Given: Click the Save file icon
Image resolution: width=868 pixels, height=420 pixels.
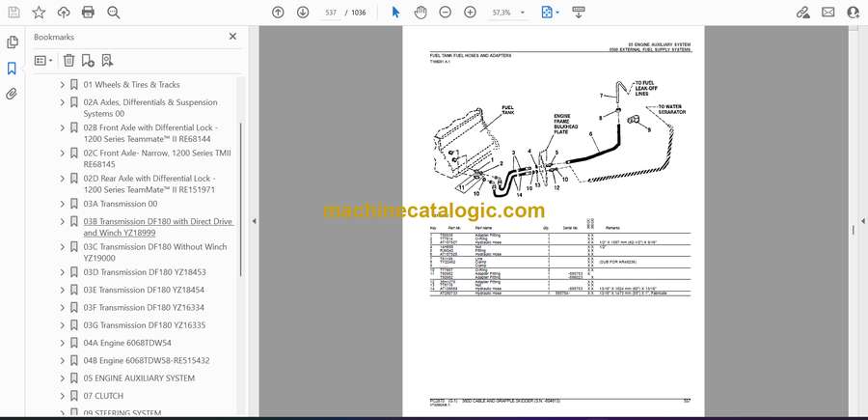Looking at the screenshot, I should point(14,13).
